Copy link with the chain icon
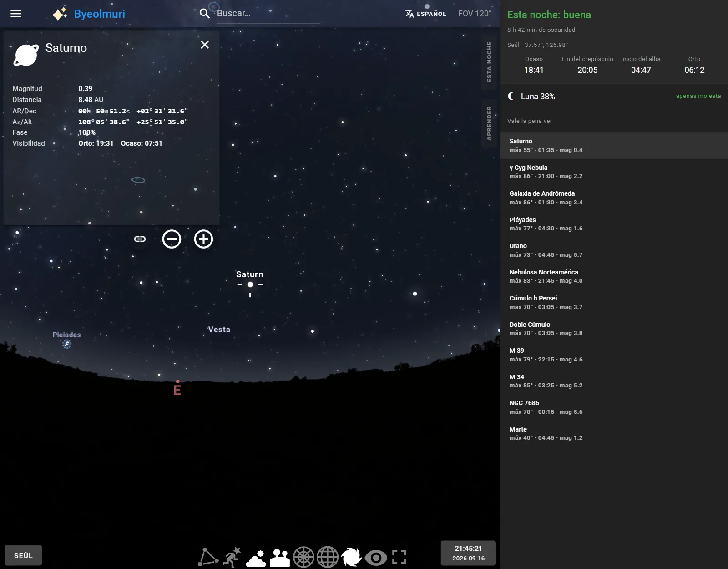The image size is (728, 569). point(140,239)
